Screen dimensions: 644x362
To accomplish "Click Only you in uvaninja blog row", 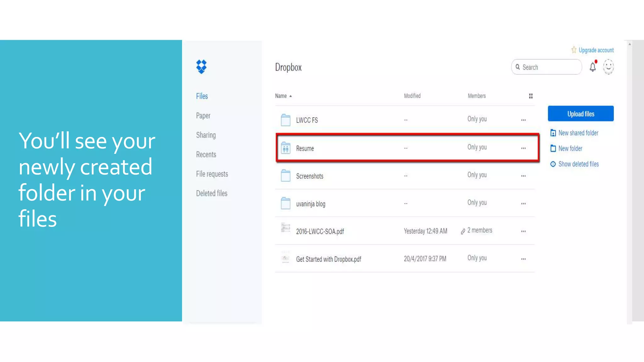I will [477, 202].
